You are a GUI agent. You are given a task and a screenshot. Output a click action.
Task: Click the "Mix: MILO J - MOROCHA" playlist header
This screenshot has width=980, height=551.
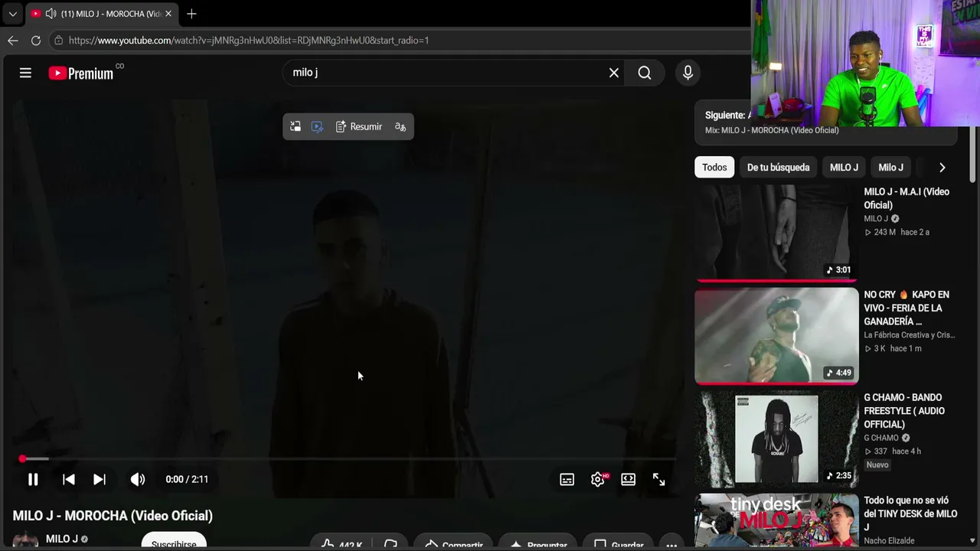tap(772, 130)
